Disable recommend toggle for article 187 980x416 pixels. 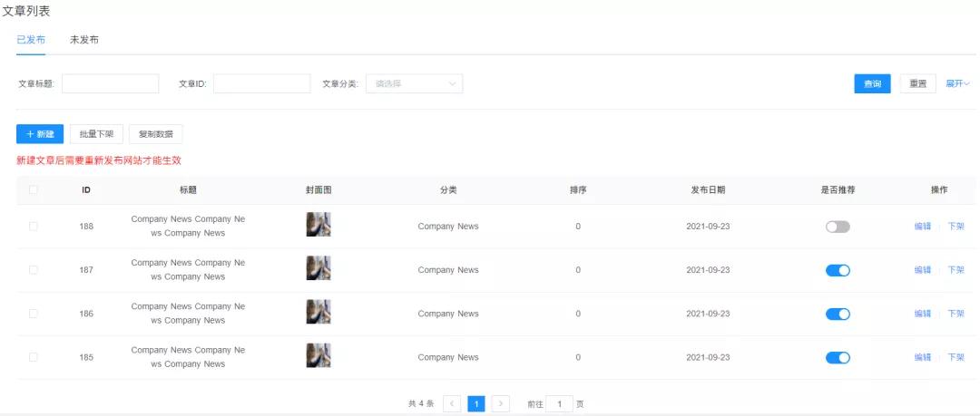838,270
